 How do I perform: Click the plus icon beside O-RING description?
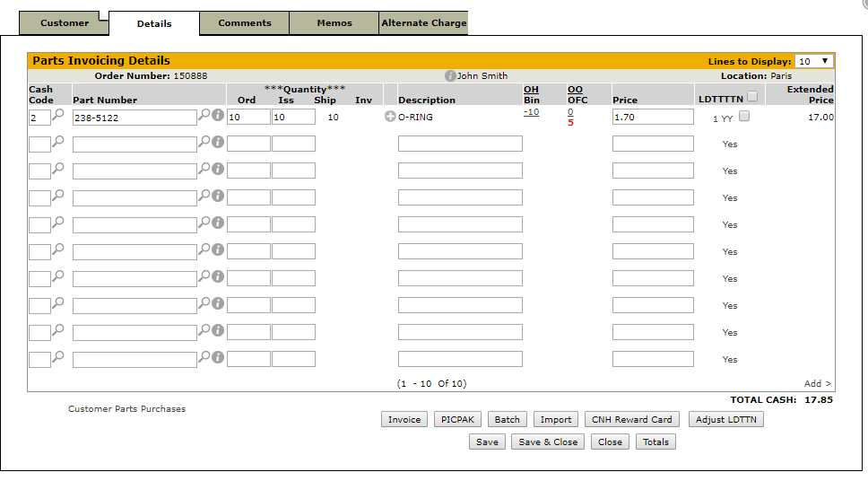[390, 117]
